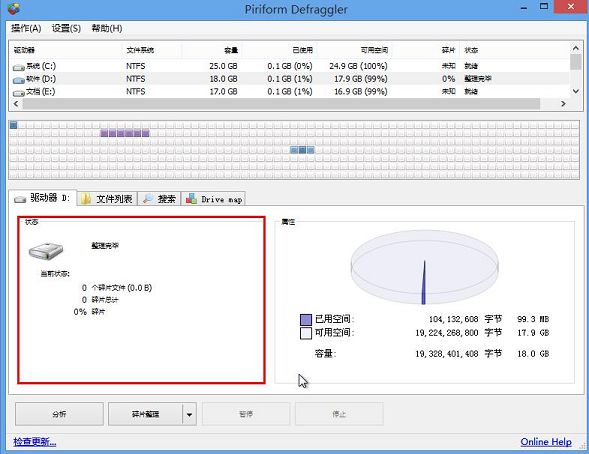The image size is (589, 454).
Task: Click the 可用空间 white color swatch
Action: [306, 333]
